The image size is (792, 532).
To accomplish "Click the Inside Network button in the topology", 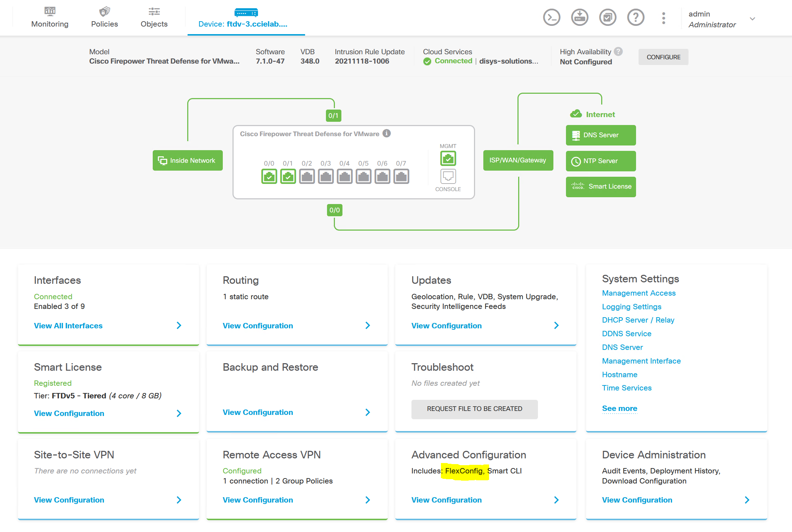I will (188, 160).
